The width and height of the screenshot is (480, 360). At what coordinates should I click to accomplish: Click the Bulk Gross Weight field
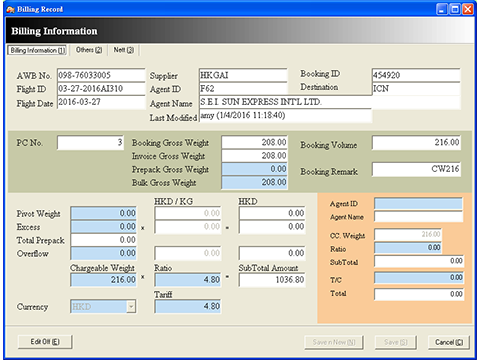[x=254, y=182]
